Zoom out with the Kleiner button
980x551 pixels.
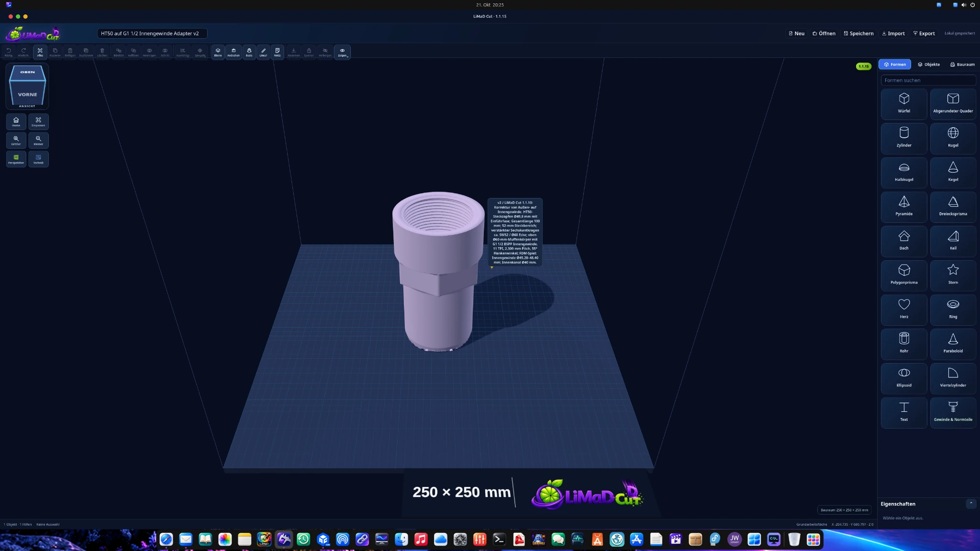click(x=38, y=140)
